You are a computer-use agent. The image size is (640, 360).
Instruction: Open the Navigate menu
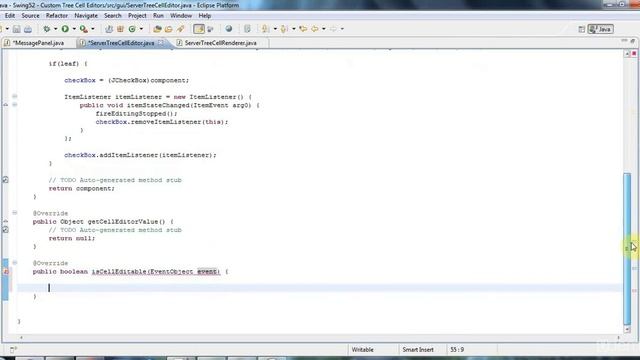[x=86, y=16]
